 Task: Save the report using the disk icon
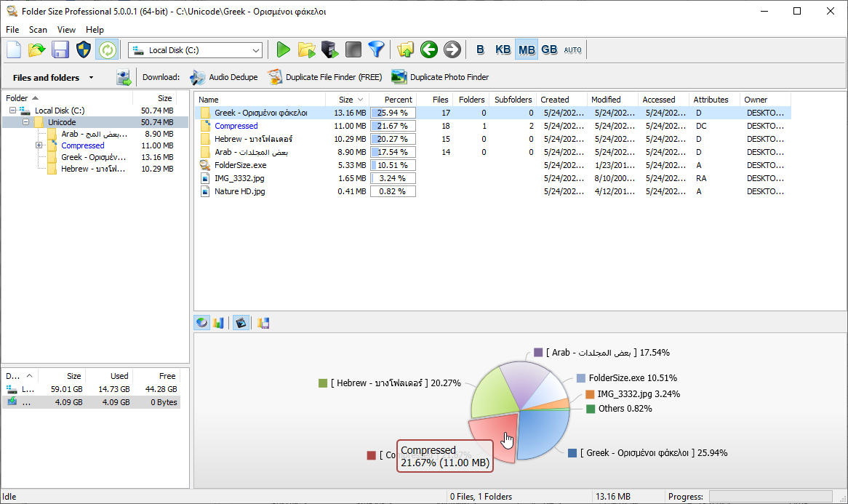click(60, 49)
